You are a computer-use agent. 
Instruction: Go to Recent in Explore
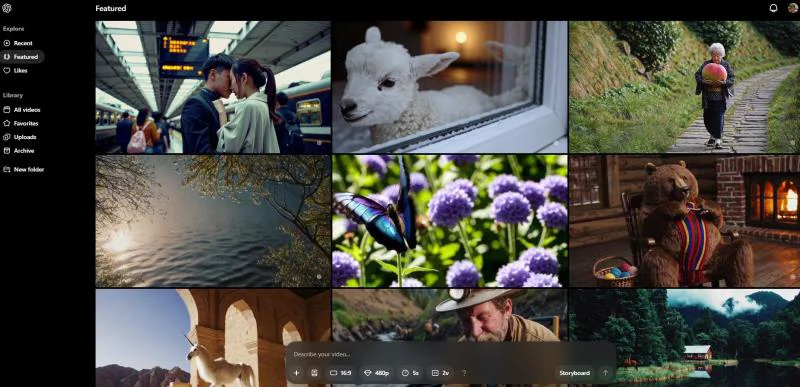[18, 43]
